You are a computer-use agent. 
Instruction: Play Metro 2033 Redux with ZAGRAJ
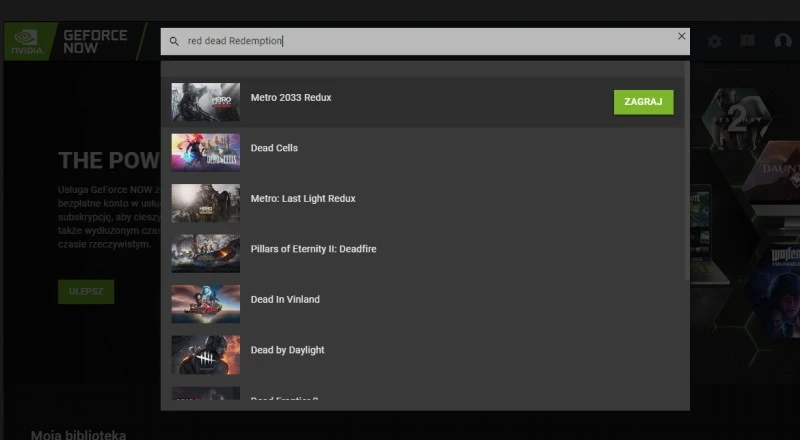point(643,102)
